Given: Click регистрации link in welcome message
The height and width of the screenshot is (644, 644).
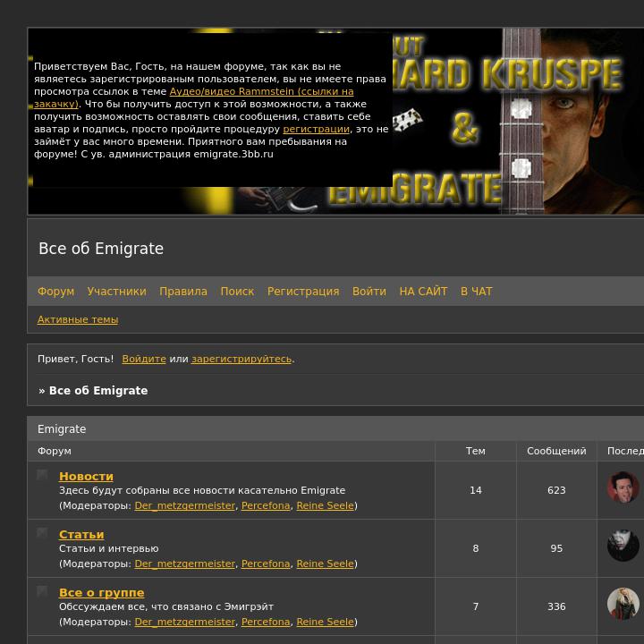Looking at the screenshot, I should (x=317, y=129).
